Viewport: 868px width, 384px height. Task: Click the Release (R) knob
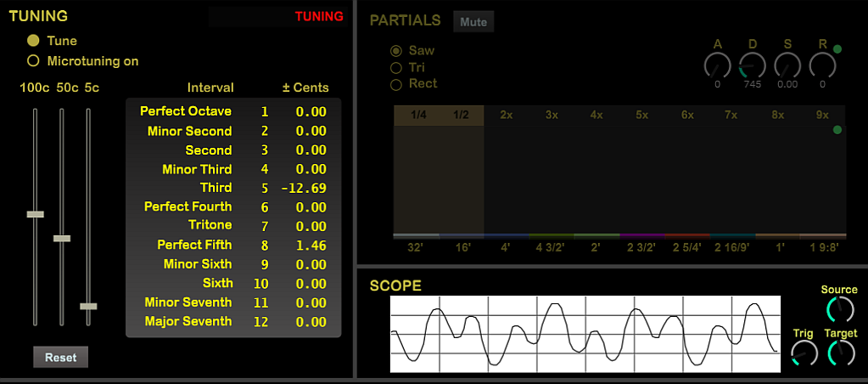click(822, 66)
